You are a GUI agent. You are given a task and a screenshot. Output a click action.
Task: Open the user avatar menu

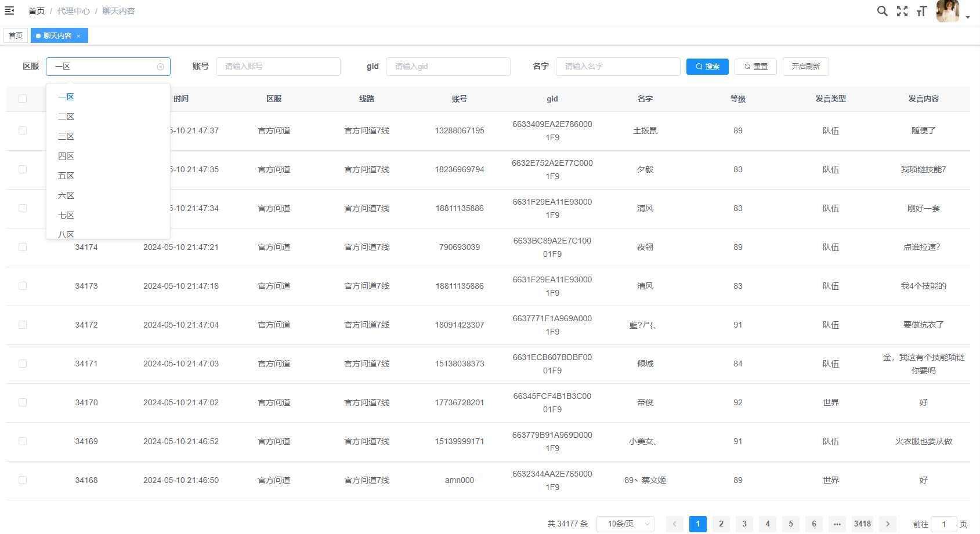[x=948, y=11]
